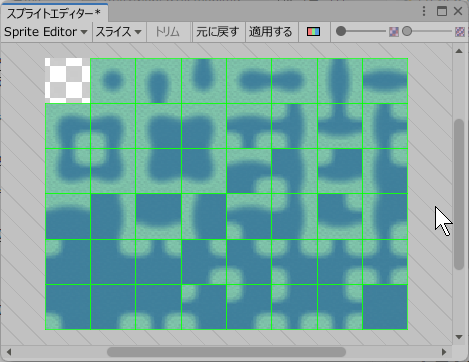Click the トリム trim button
Image resolution: width=469 pixels, height=362 pixels.
pyautogui.click(x=168, y=32)
